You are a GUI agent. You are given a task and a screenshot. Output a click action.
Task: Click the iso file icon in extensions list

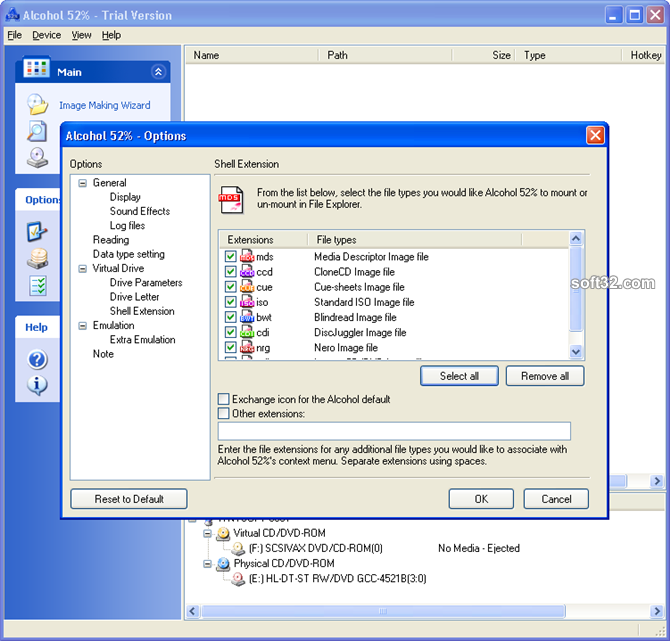247,302
